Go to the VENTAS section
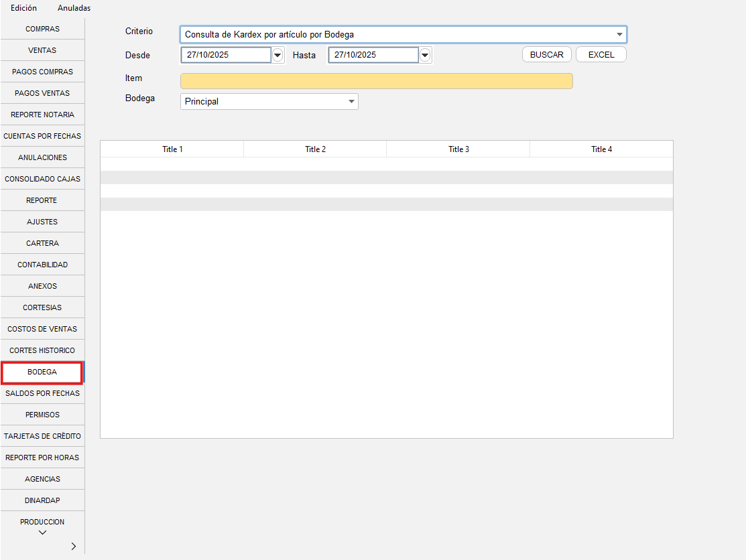 [x=42, y=50]
